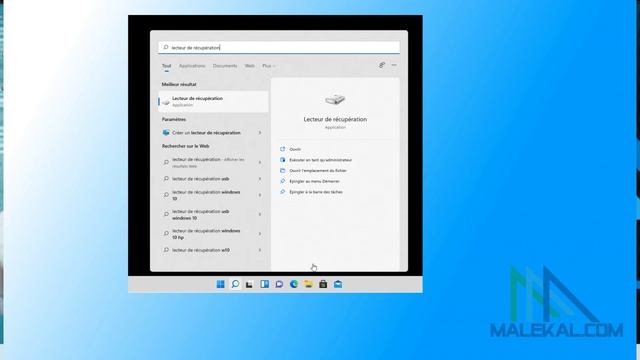Open Chat from the taskbar

click(279, 284)
